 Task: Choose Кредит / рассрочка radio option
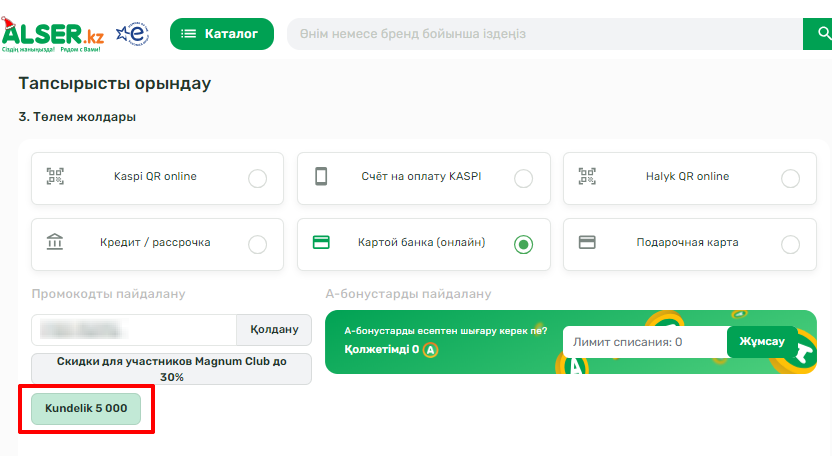(x=257, y=244)
